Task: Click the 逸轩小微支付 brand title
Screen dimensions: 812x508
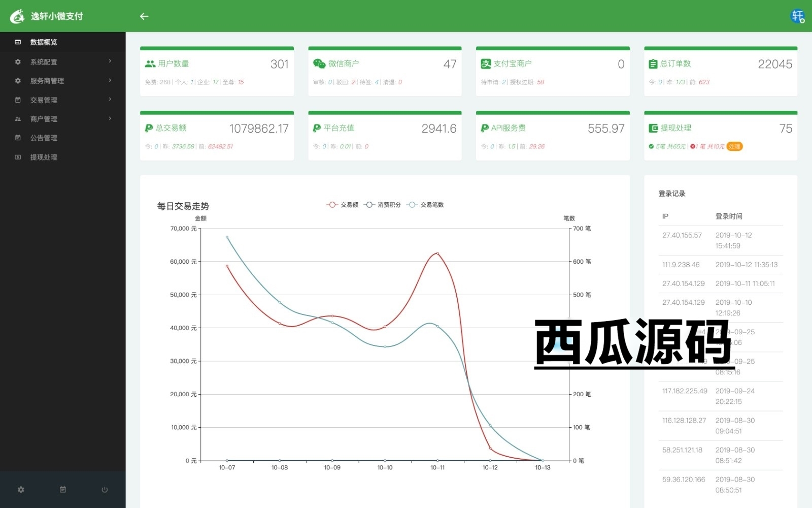Action: pos(57,16)
